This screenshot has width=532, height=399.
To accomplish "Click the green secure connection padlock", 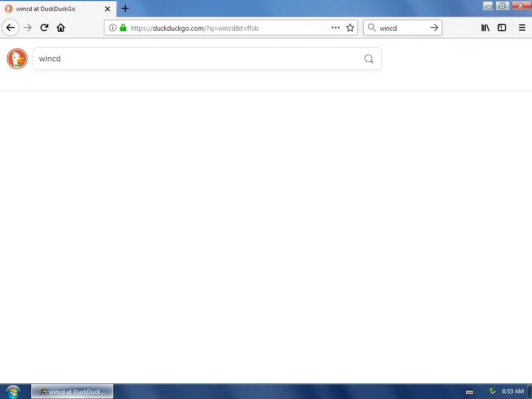I will tap(123, 28).
